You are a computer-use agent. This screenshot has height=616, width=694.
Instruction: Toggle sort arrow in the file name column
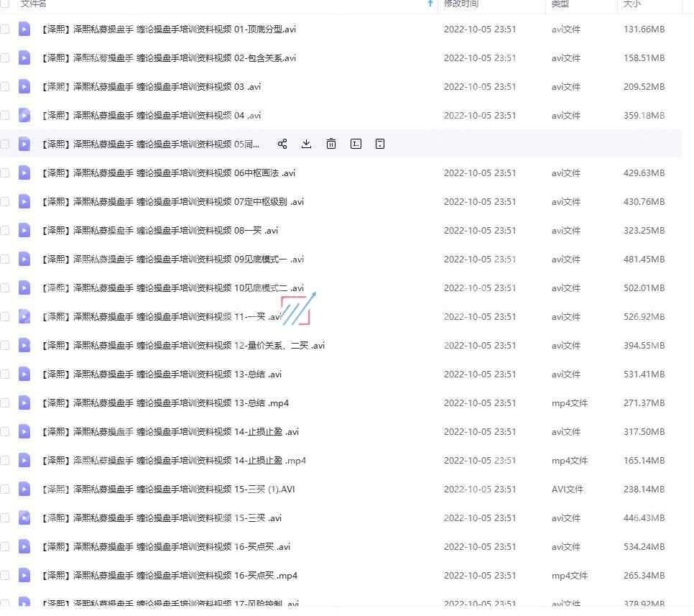pos(430,4)
